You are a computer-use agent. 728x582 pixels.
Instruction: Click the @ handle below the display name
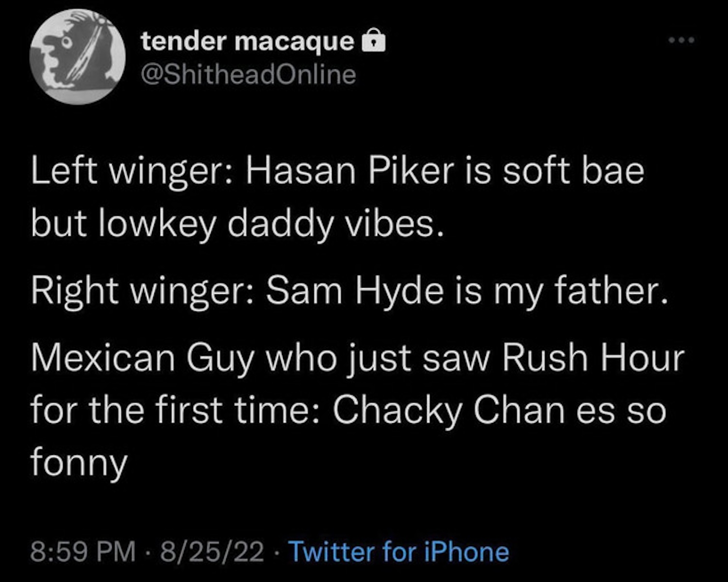point(248,75)
